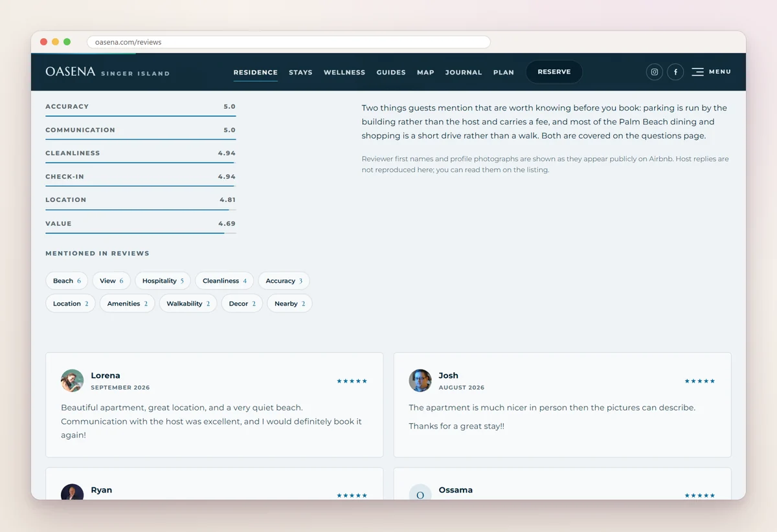Open the Facebook icon in the header
This screenshot has height=532, width=777.
pyautogui.click(x=675, y=72)
